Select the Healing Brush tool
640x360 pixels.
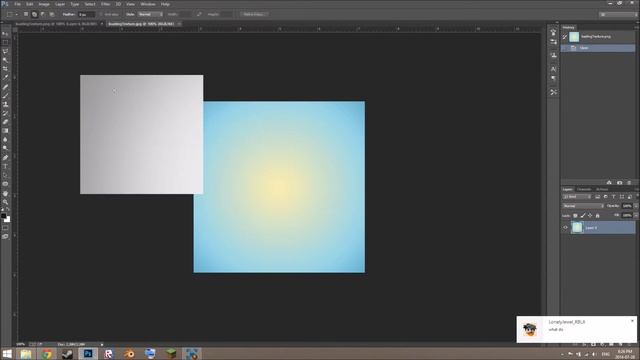click(5, 87)
